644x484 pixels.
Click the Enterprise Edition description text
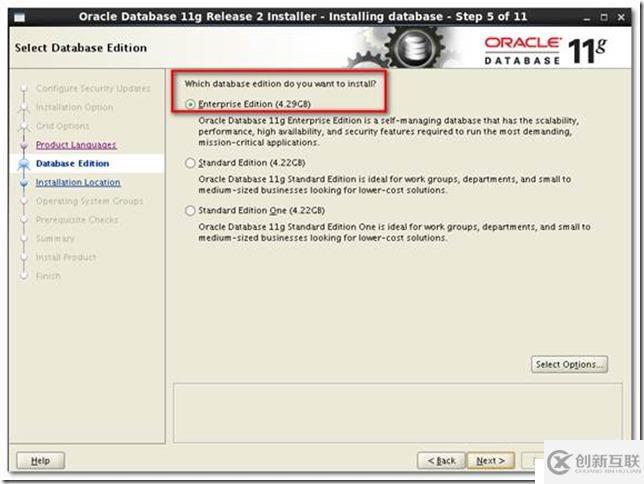(x=389, y=131)
